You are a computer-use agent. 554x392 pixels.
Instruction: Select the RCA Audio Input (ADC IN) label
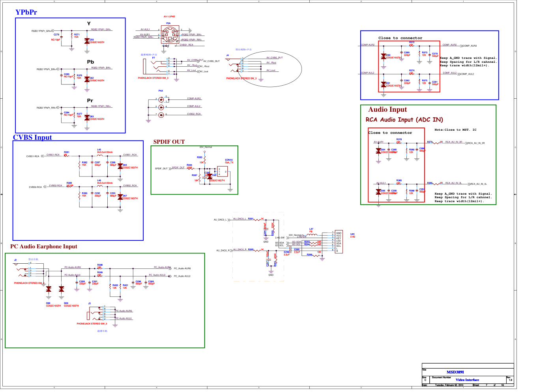[404, 120]
